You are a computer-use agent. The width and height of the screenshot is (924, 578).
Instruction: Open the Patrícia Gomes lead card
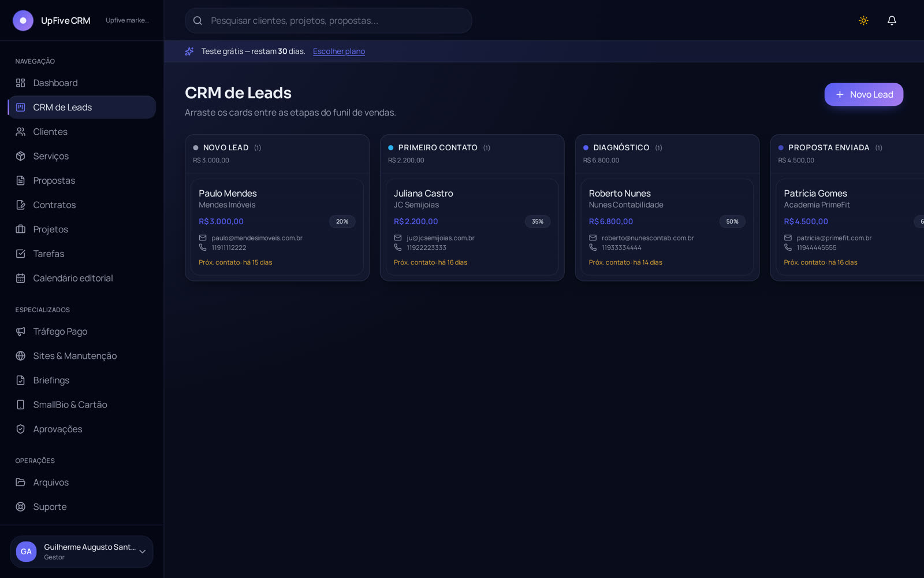pos(850,227)
